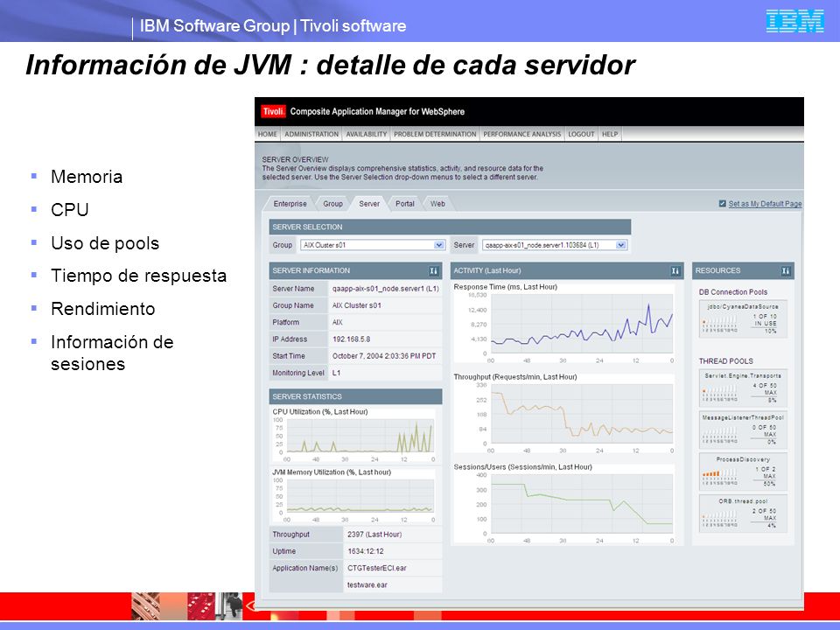Toggle Set as My Default Page checkbox
The image size is (840, 630).
coord(722,204)
